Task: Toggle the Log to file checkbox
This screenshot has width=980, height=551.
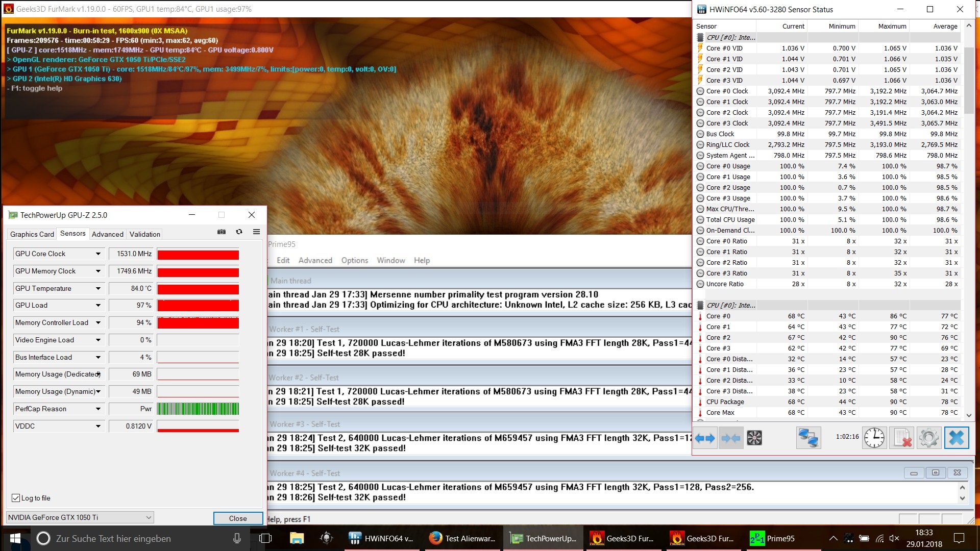Action: coord(16,498)
